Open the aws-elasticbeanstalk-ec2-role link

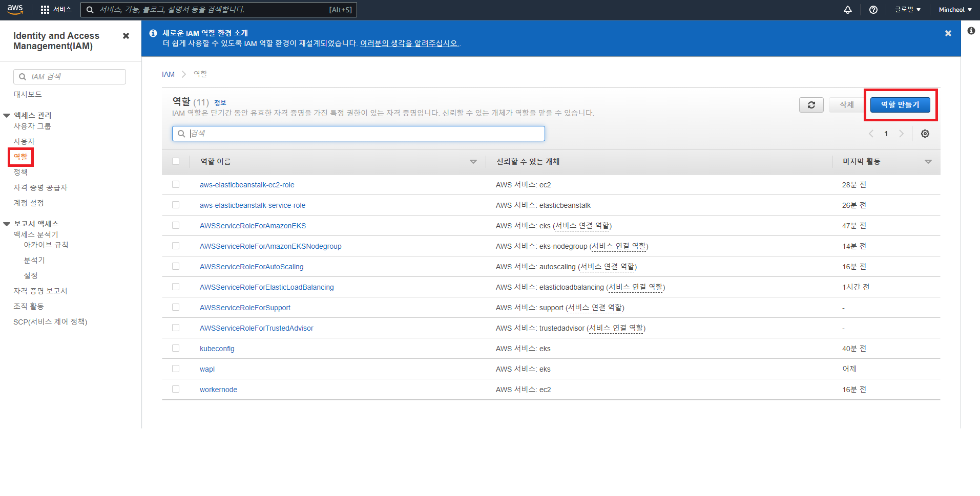point(247,185)
